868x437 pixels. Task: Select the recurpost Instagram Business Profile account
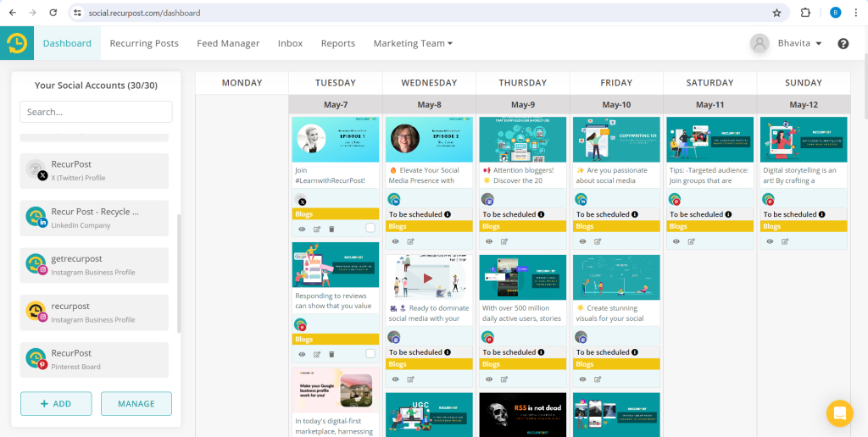click(94, 313)
